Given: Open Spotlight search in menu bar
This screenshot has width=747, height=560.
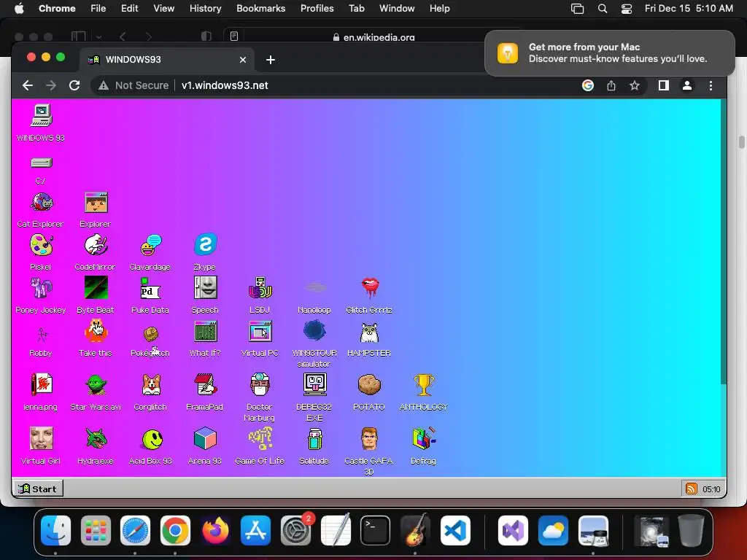Looking at the screenshot, I should tap(602, 8).
